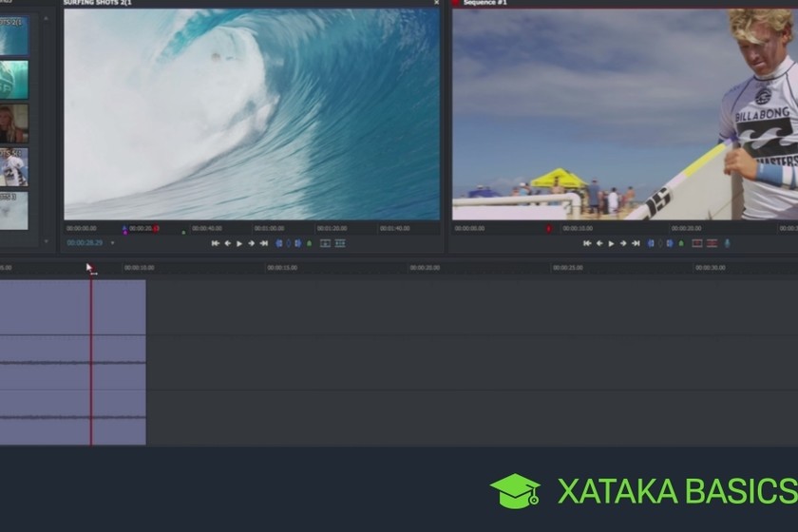Viewport: 798px width, 532px height.
Task: Add green cue marker in source viewer
Action: coord(310,243)
